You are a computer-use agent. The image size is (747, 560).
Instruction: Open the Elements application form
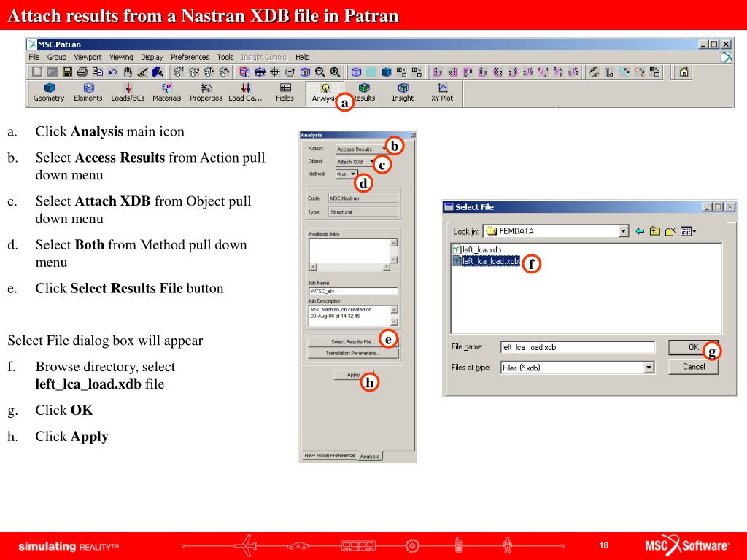point(88,93)
